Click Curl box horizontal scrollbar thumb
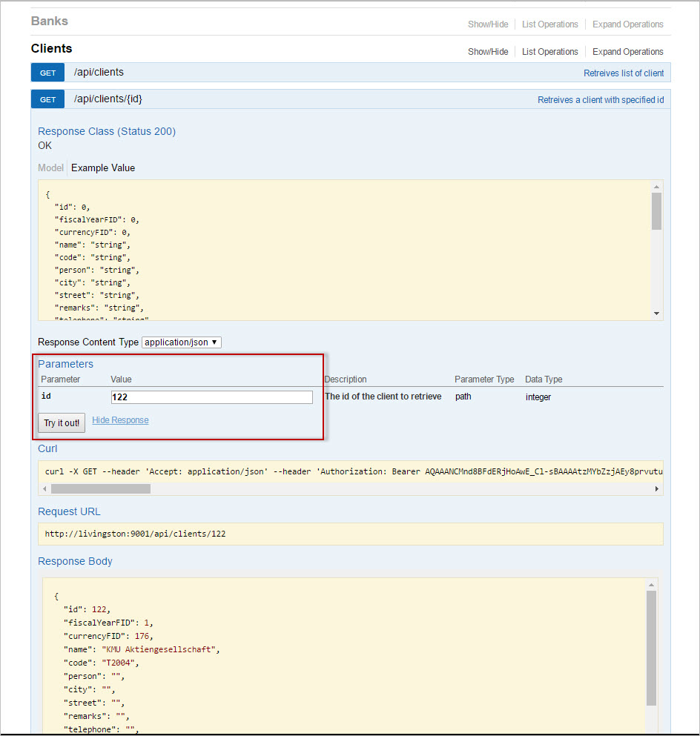The width and height of the screenshot is (700, 736). tap(100, 489)
